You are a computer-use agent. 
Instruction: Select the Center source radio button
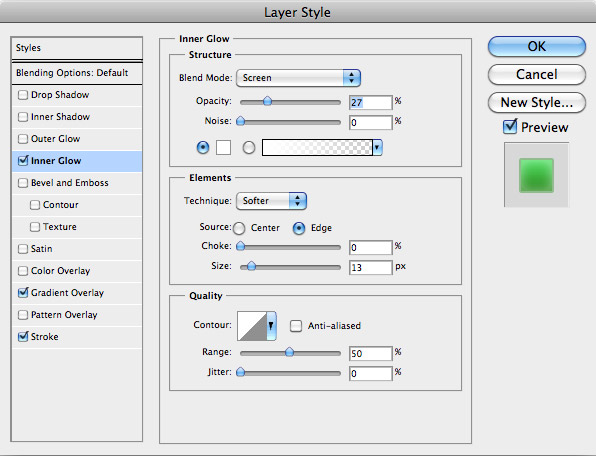239,228
